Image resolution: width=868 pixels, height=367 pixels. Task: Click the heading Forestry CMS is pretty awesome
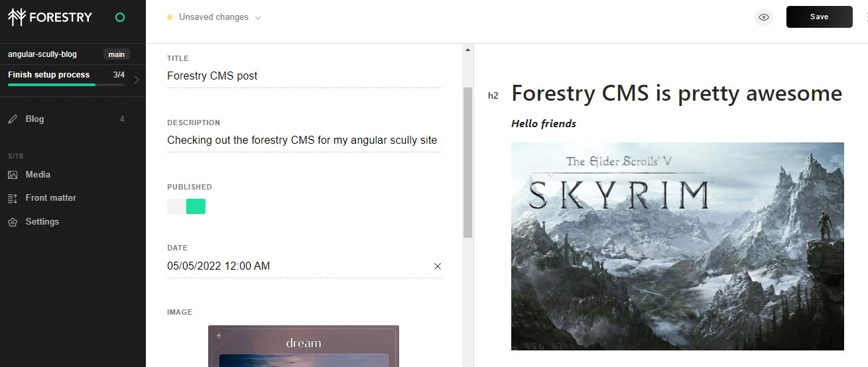point(677,93)
